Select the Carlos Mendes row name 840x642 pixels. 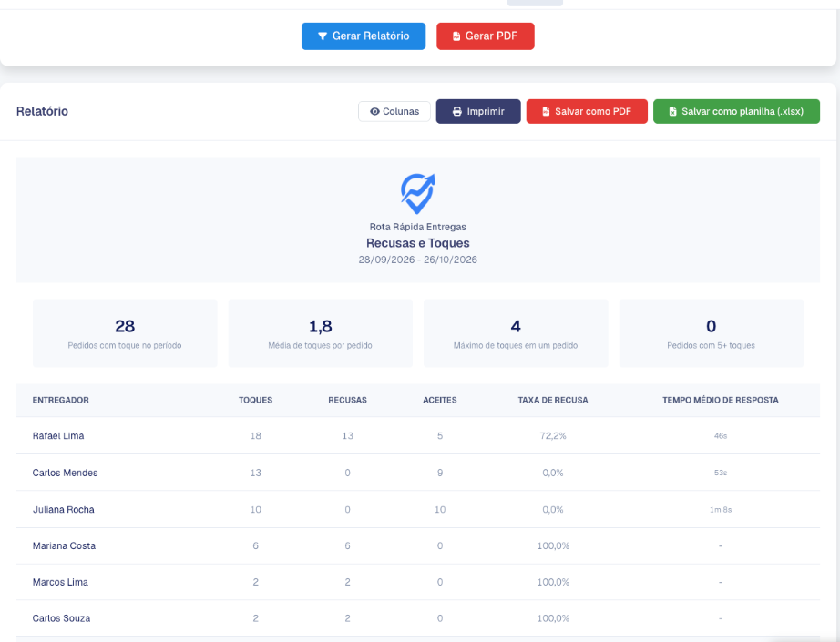[65, 473]
